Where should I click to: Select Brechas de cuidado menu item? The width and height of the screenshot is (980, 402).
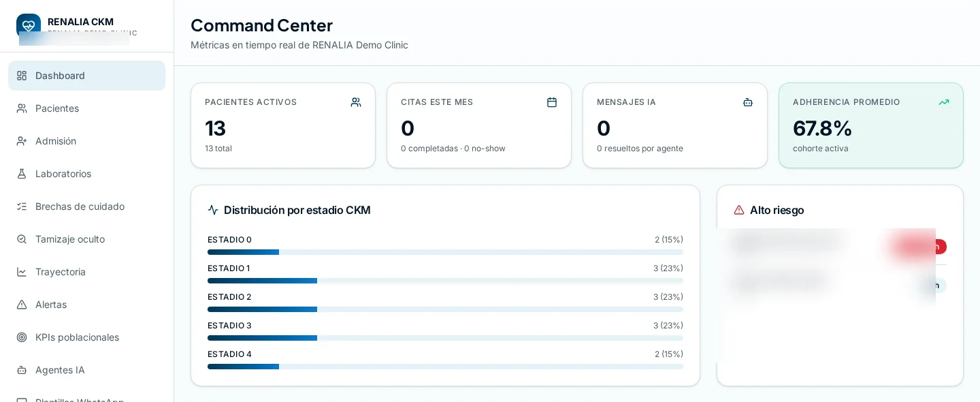pos(86,206)
